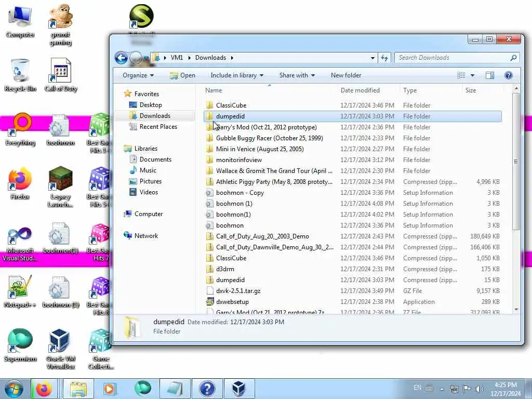
Task: Open the gromit gaming desktop shortcut
Action: pos(60,24)
